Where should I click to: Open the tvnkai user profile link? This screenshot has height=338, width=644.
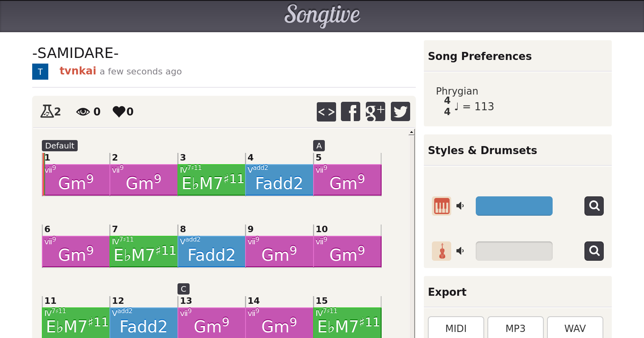[x=78, y=71]
